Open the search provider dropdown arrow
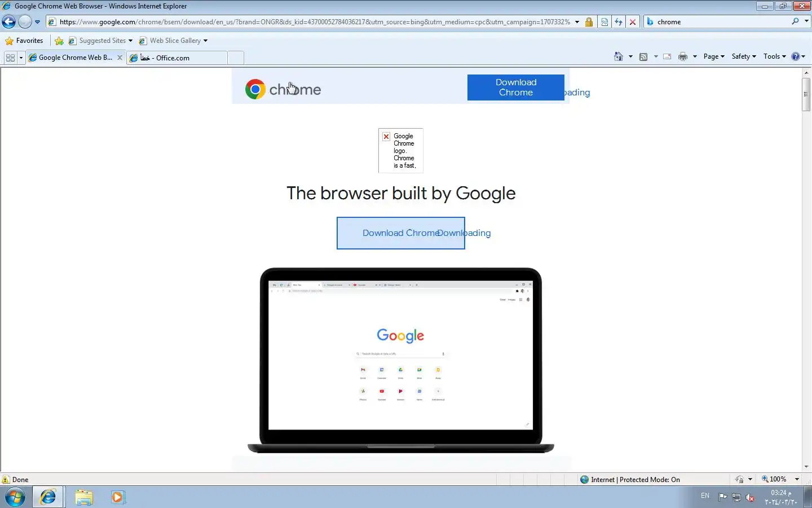This screenshot has height=508, width=812. [x=806, y=21]
